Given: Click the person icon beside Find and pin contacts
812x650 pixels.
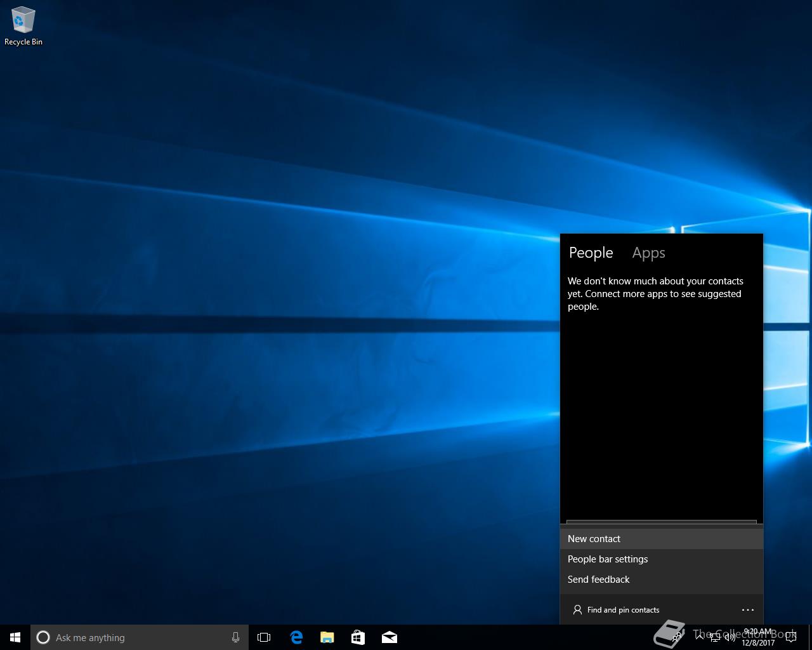Looking at the screenshot, I should click(577, 610).
